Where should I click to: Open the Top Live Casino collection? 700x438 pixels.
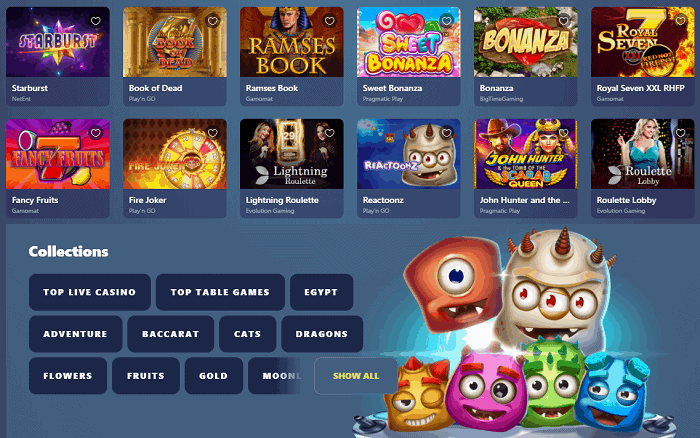[90, 292]
